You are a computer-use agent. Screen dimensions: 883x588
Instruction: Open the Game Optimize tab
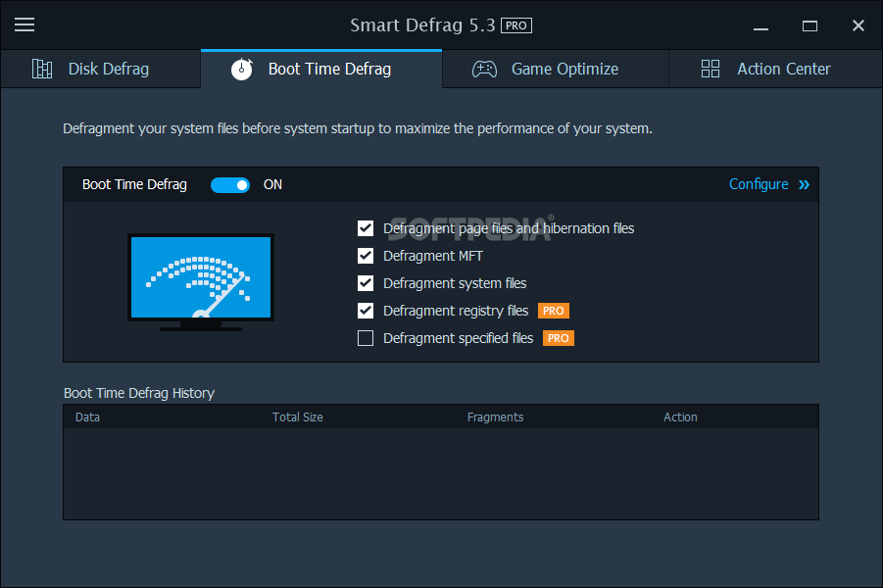click(x=556, y=69)
